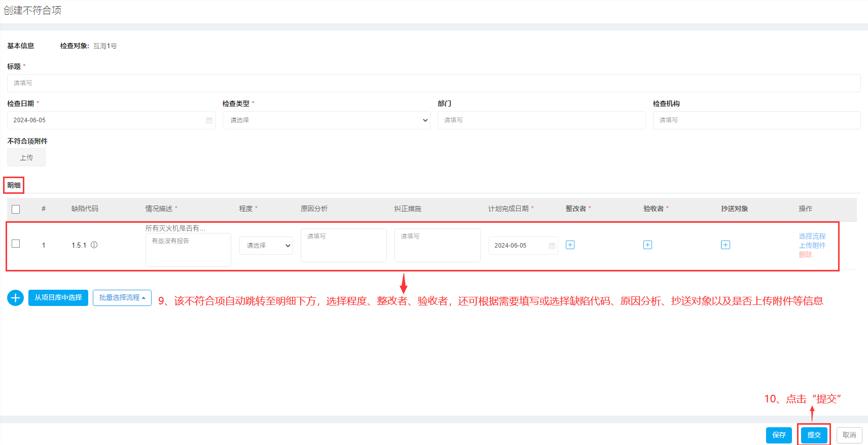Click the 缺陷代码 column header
The height and width of the screenshot is (445, 868).
tap(85, 209)
